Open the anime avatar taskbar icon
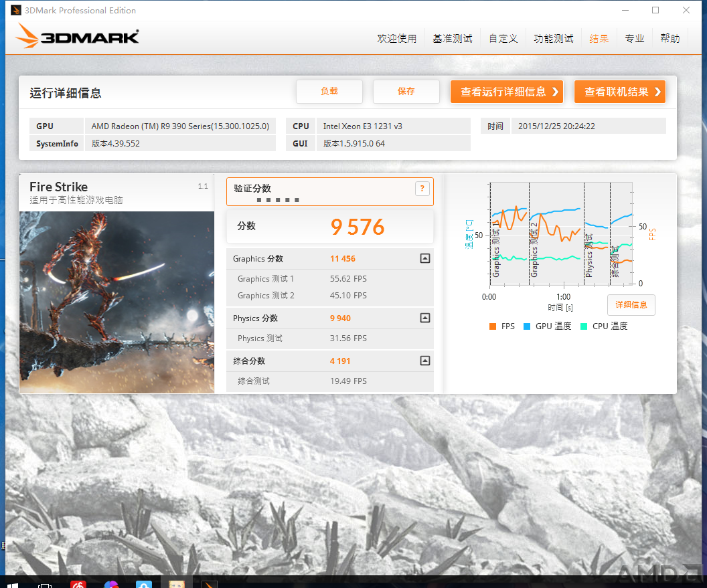The height and width of the screenshot is (588, 707). click(177, 585)
